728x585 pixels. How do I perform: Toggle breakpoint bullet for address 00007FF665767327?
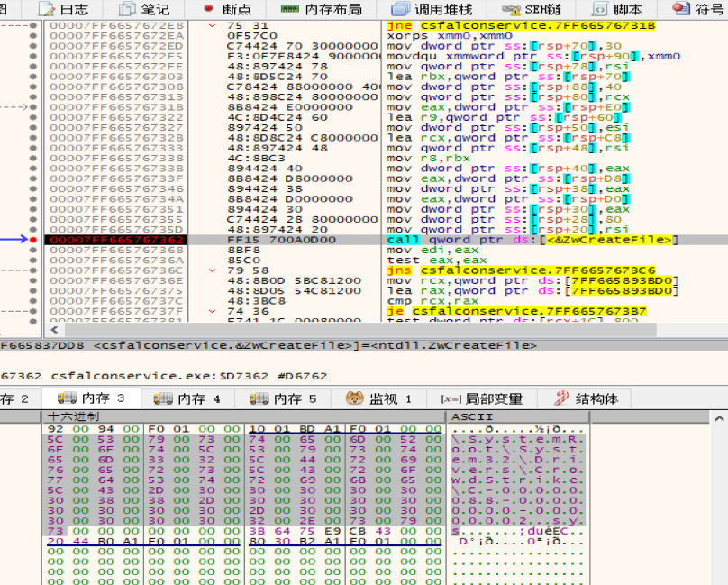[x=33, y=128]
